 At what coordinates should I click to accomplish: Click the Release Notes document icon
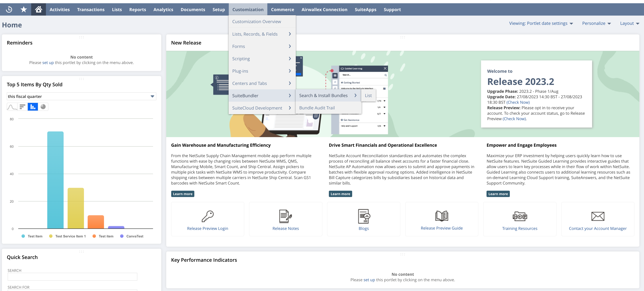285,216
